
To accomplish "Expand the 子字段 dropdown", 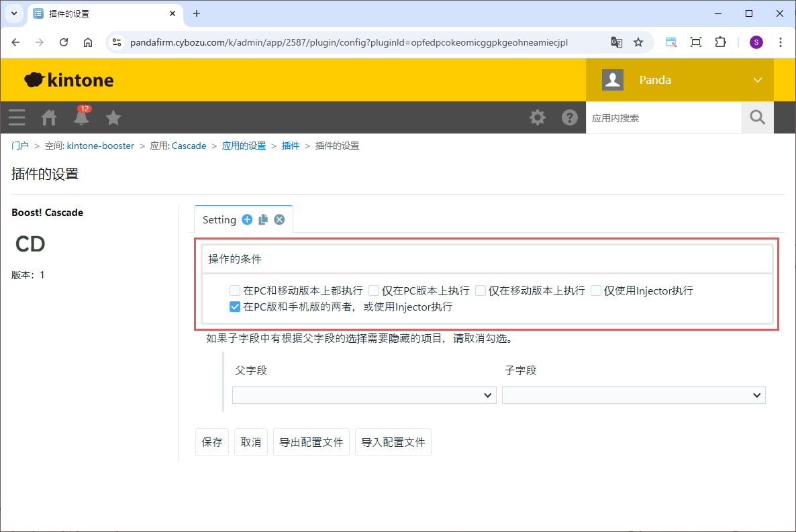I will [633, 395].
